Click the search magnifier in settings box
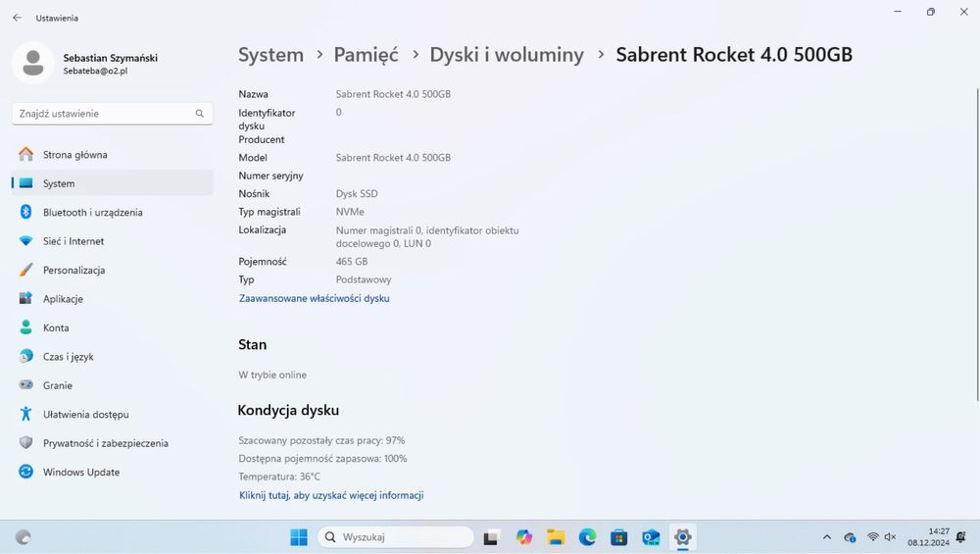980x554 pixels. click(x=199, y=114)
